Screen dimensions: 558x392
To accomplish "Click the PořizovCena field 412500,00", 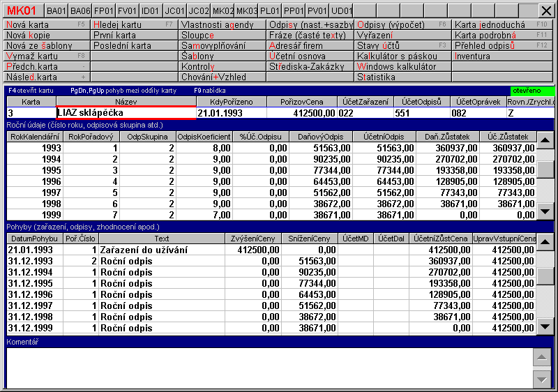I will pos(302,113).
